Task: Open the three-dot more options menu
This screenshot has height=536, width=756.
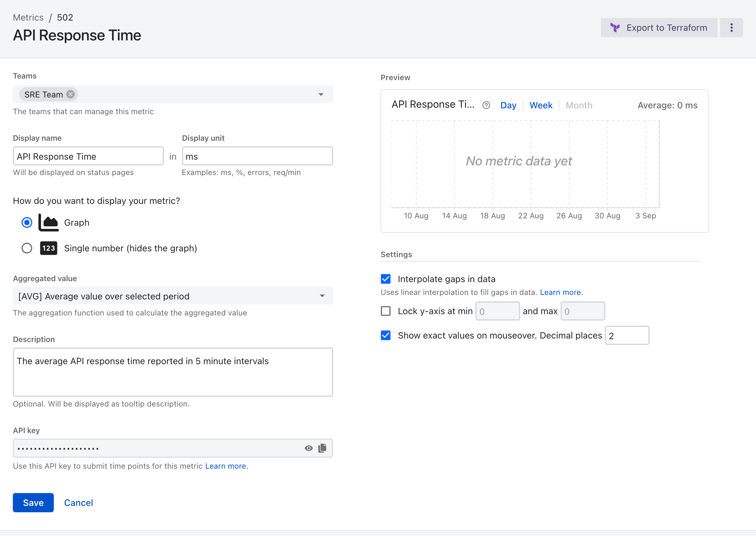Action: 731,28
